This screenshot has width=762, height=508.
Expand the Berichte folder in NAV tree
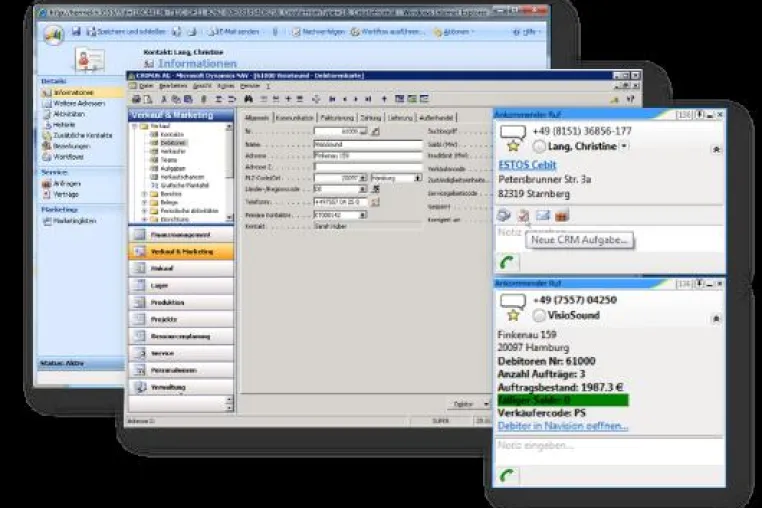tap(144, 194)
